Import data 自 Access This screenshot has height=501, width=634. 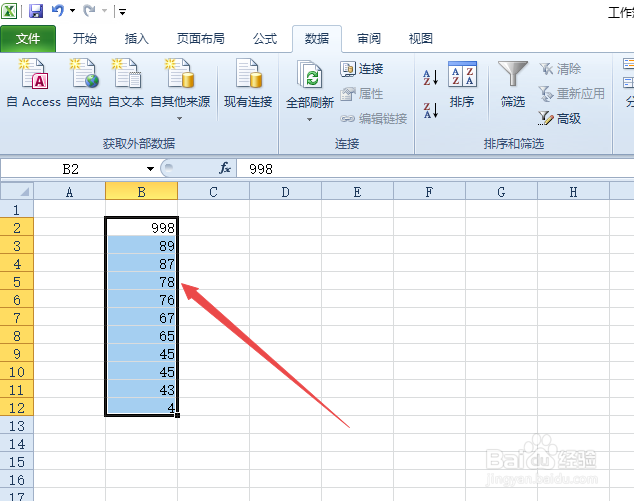[34, 83]
